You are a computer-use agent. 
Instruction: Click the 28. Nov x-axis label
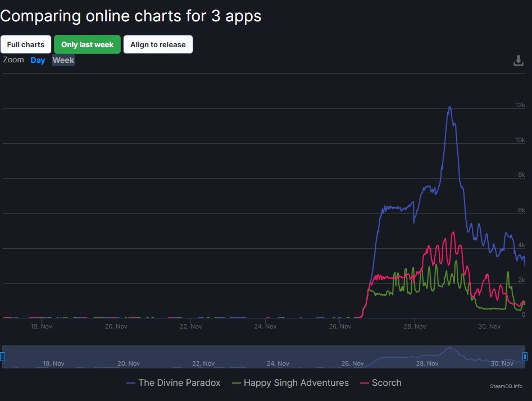[x=415, y=326]
